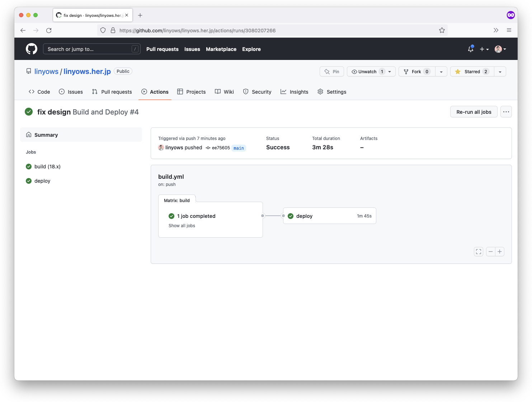The width and height of the screenshot is (532, 402).
Task: Open the kebab menu beside Re-run all jobs
Action: [506, 112]
